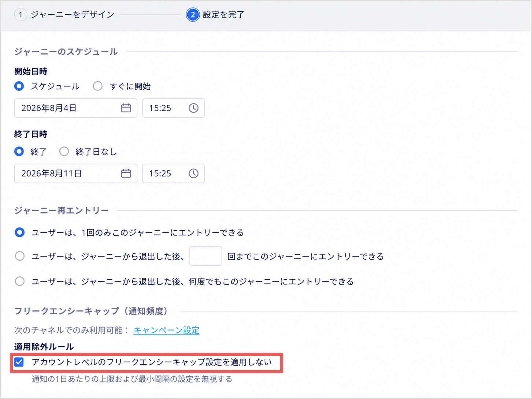Focus the re-entry count input box
Image resolution: width=532 pixels, height=399 pixels.
point(206,256)
